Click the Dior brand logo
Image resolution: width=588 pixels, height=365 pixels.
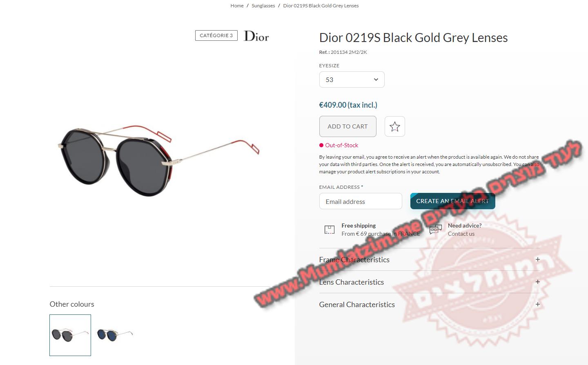coord(256,36)
